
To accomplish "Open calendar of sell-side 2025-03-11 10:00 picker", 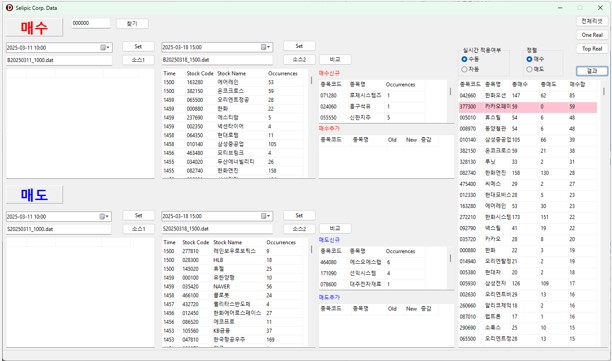I will pyautogui.click(x=105, y=217).
